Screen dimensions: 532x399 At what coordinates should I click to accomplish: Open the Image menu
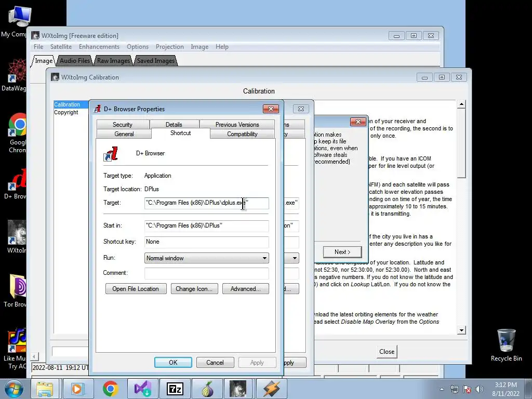[199, 47]
